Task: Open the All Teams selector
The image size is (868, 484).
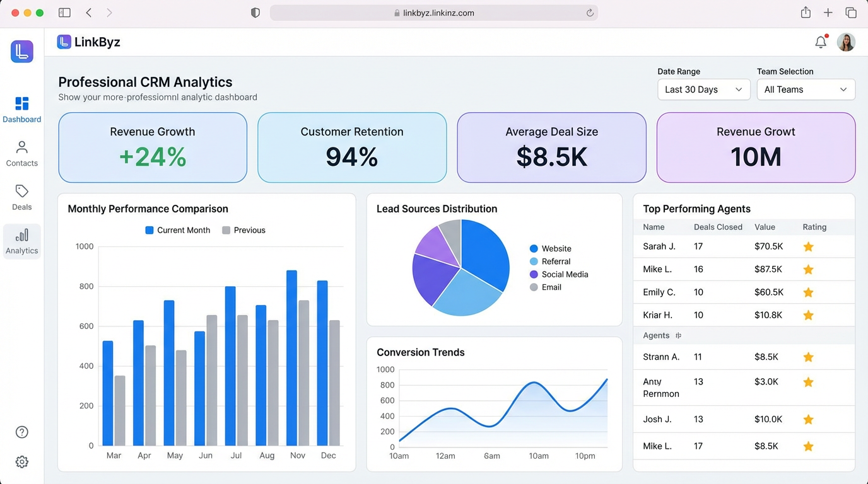Action: [806, 89]
